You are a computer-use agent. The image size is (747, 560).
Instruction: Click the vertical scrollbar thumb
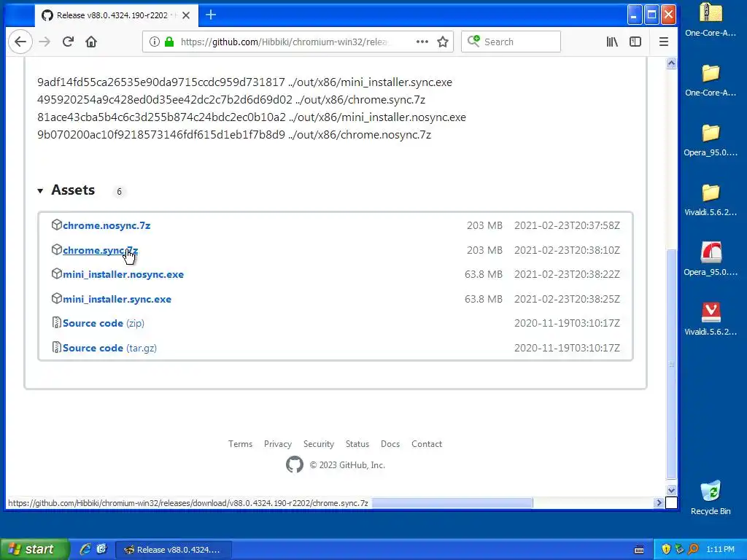click(671, 365)
